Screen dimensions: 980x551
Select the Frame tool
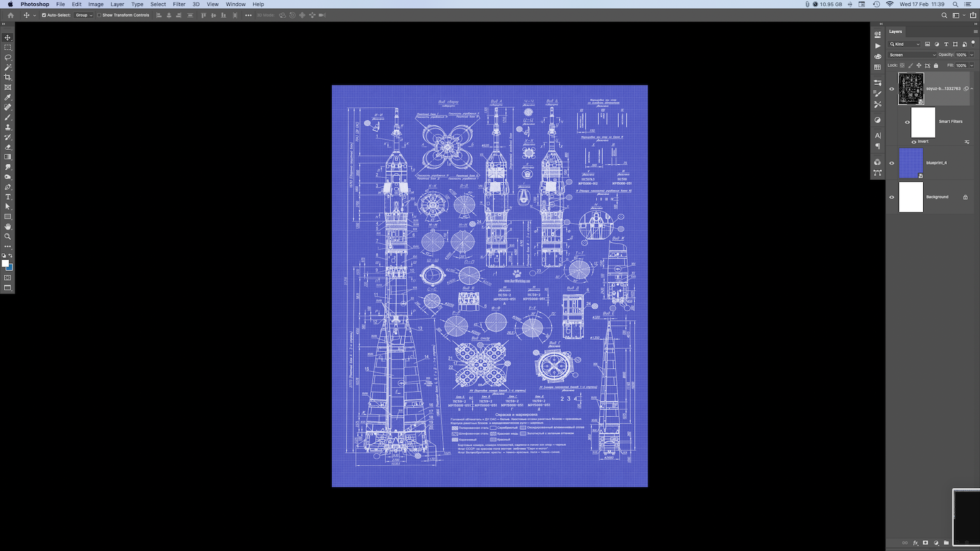(x=8, y=87)
